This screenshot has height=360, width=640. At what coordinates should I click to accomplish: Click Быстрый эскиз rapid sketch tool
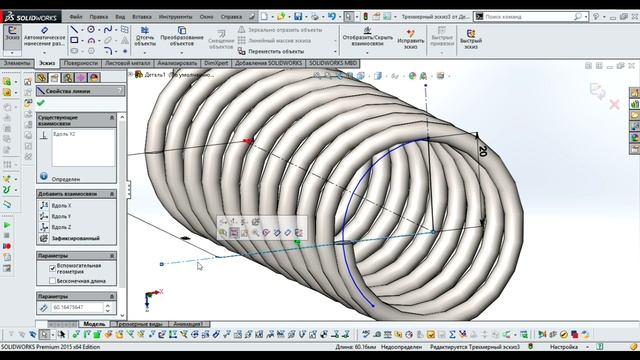(x=471, y=39)
